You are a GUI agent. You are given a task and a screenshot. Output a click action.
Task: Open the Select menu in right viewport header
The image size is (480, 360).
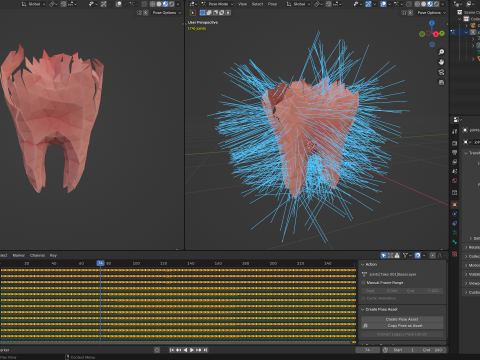click(x=257, y=4)
